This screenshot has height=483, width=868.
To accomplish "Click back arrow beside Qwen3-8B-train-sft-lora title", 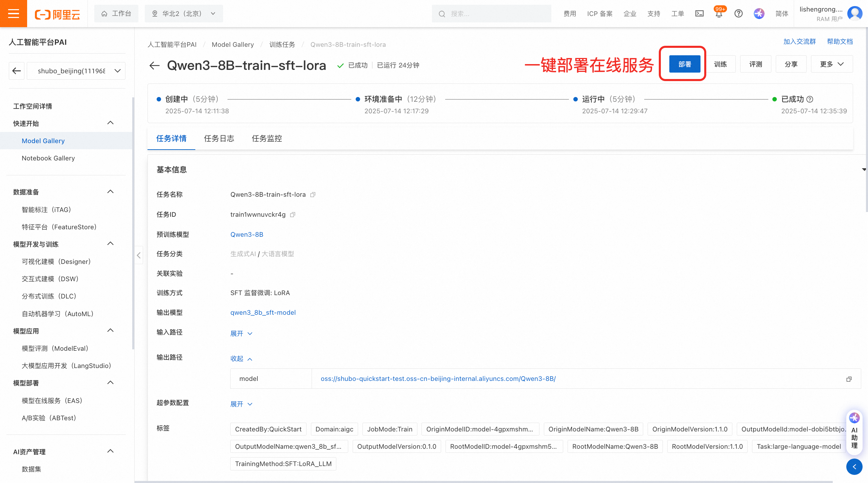I will click(x=155, y=65).
